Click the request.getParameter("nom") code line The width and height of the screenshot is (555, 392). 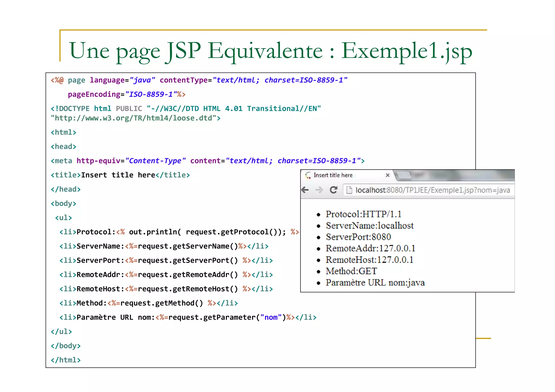point(188,318)
